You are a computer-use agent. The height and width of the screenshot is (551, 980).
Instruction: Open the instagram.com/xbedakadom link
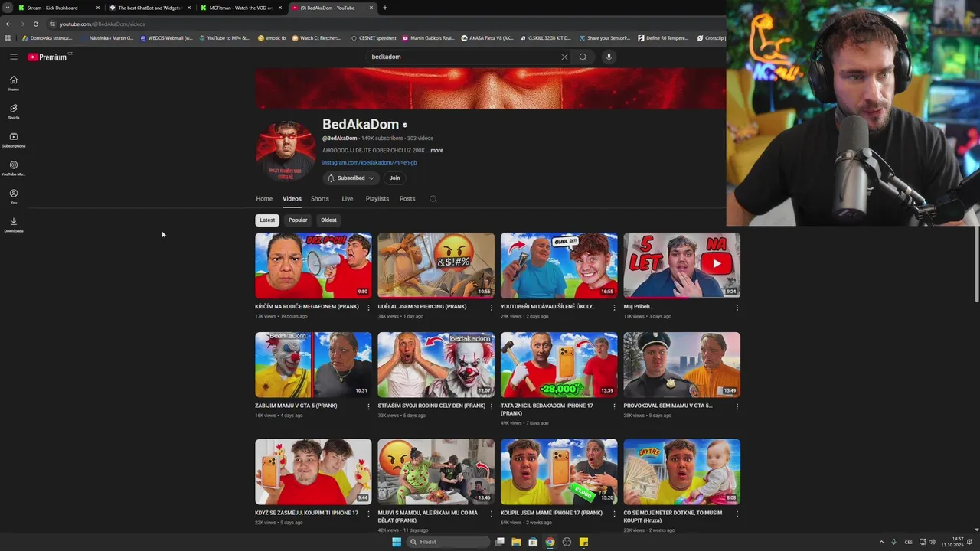pos(369,163)
